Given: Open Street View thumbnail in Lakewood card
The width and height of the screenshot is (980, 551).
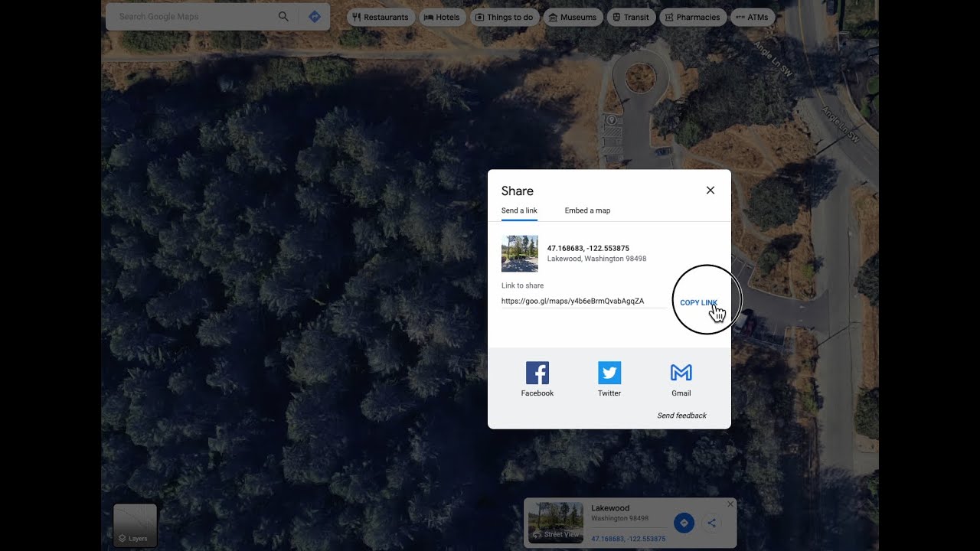Looking at the screenshot, I should pos(556,523).
